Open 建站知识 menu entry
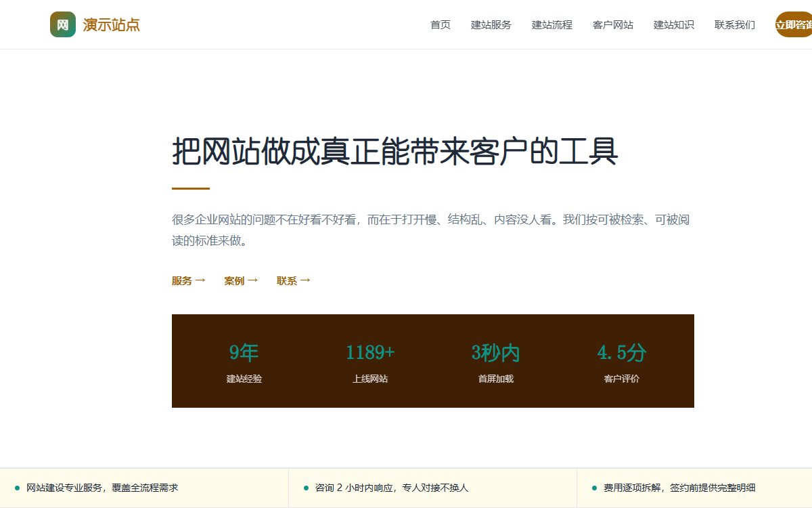812x508 pixels. (674, 25)
